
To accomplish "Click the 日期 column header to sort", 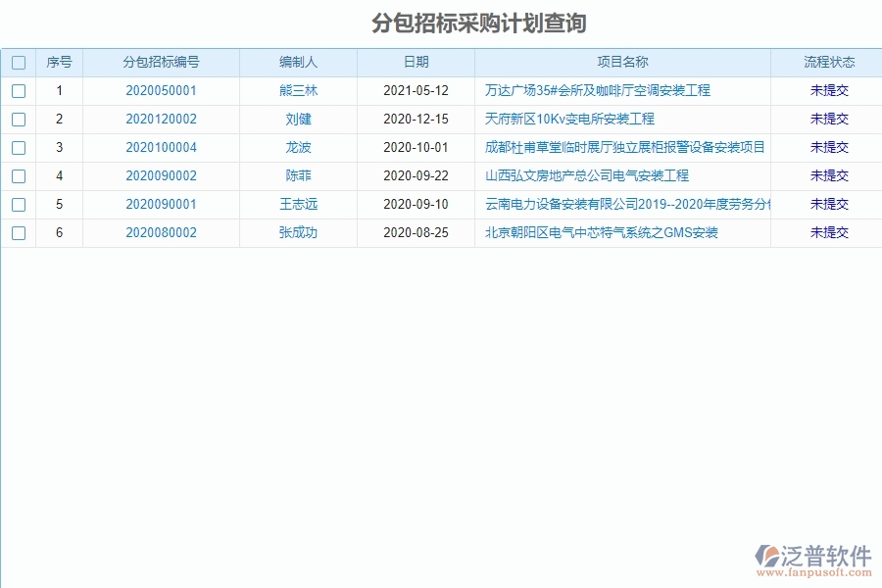I will coord(414,61).
